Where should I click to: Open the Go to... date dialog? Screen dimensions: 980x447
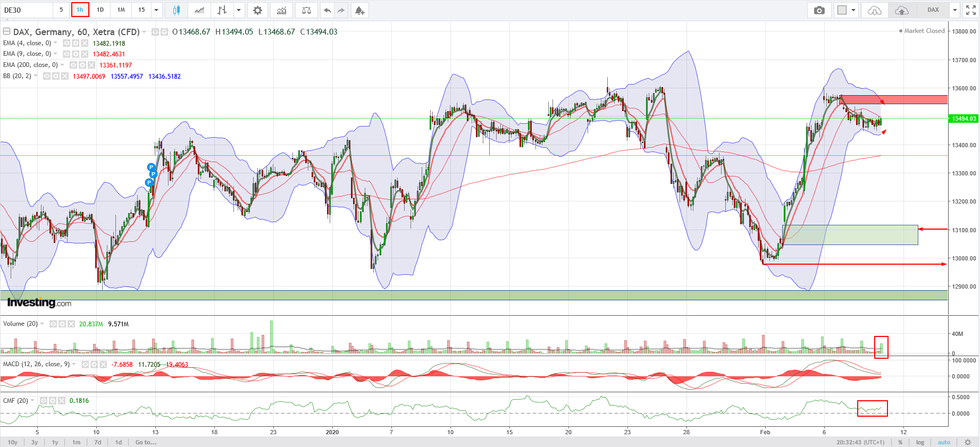146,442
